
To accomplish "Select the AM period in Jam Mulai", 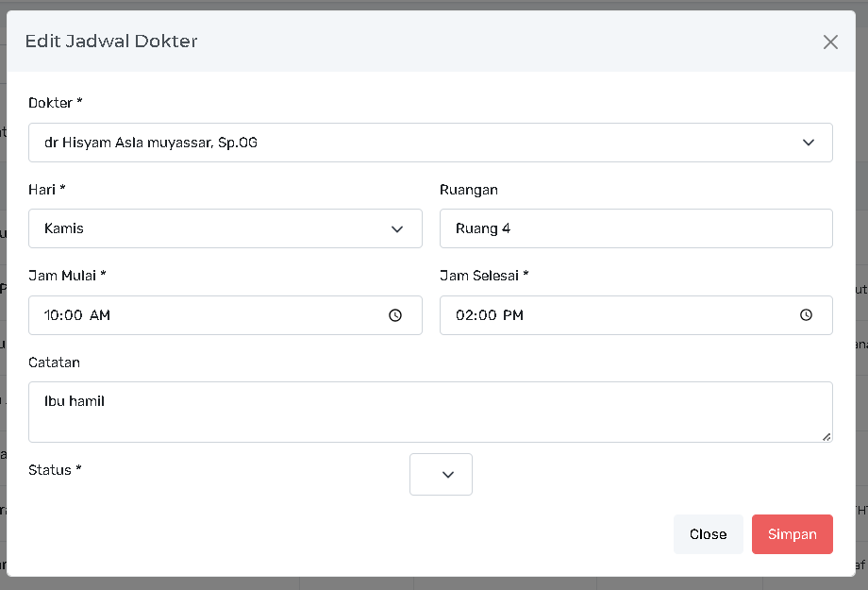I will click(x=100, y=315).
